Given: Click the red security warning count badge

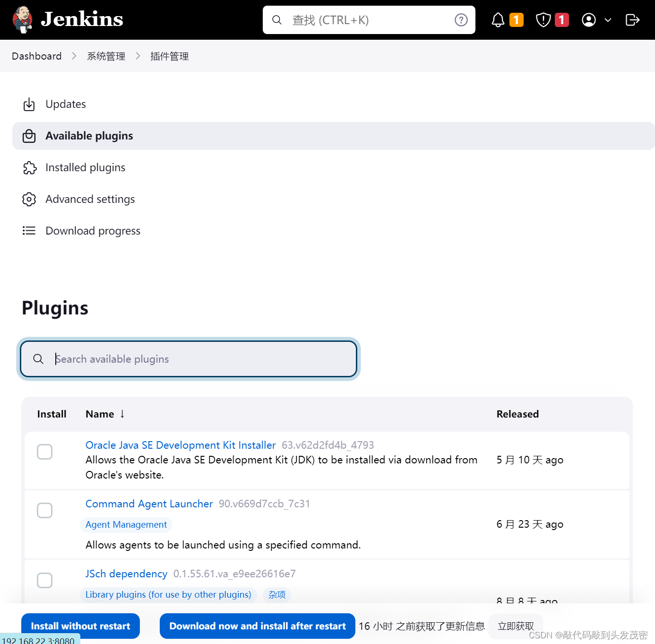Looking at the screenshot, I should pos(561,20).
